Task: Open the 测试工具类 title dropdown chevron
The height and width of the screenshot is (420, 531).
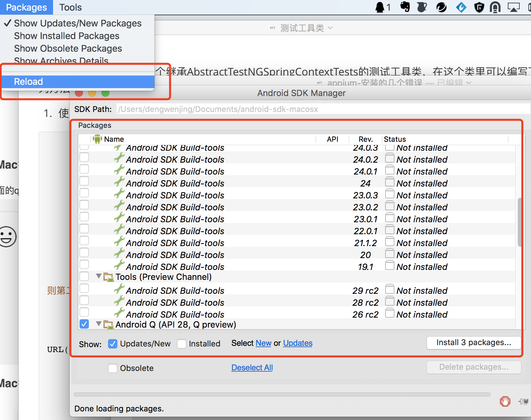Action: tap(330, 28)
